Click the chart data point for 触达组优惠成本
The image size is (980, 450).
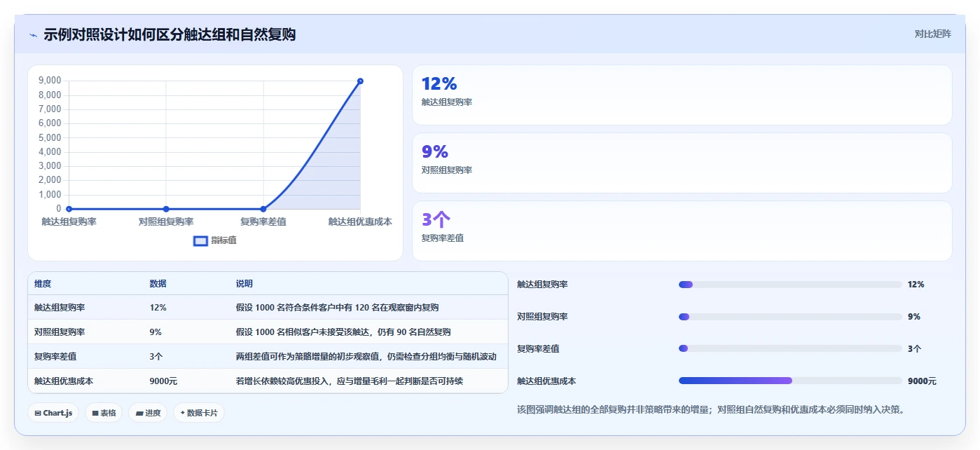(360, 81)
